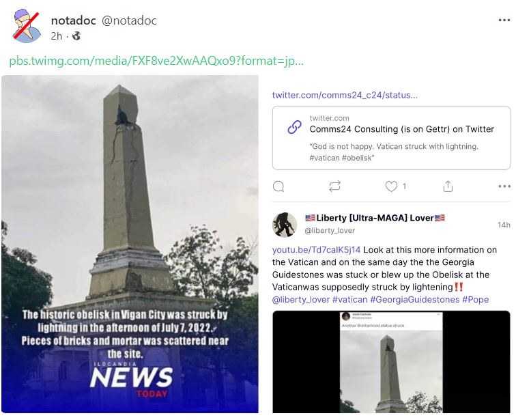Open notadoc post options three-dot menu
This screenshot has height=420, width=516.
504,20
